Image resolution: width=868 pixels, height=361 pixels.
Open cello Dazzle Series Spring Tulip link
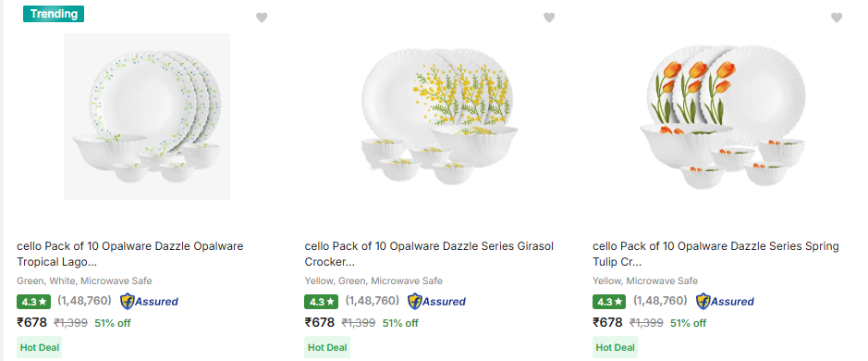(x=715, y=254)
